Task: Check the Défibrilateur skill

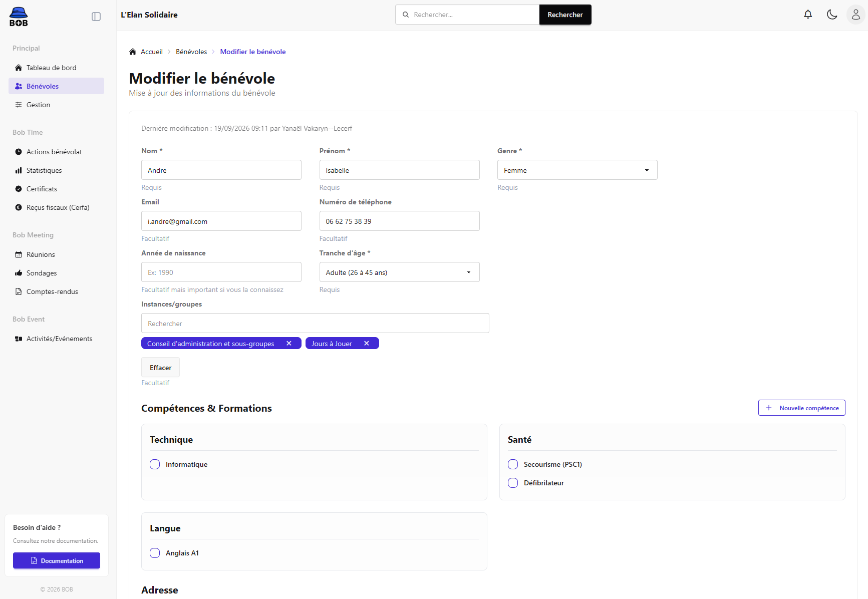Action: pyautogui.click(x=513, y=483)
